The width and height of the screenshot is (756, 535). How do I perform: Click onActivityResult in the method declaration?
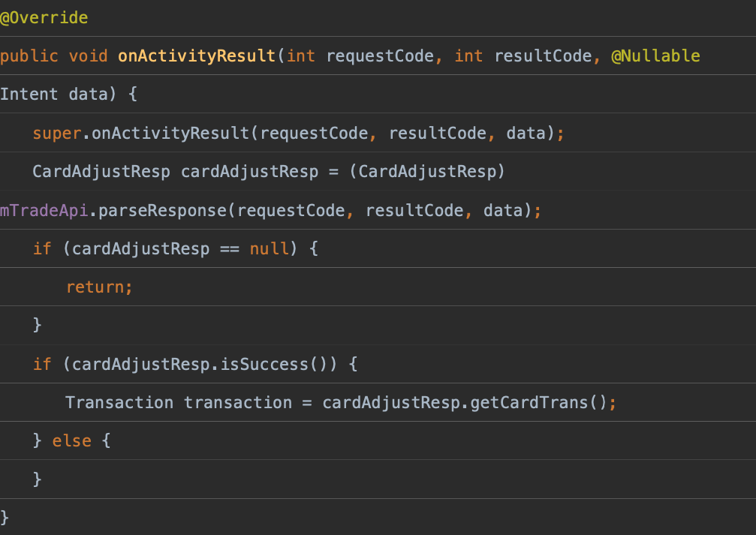tap(197, 56)
